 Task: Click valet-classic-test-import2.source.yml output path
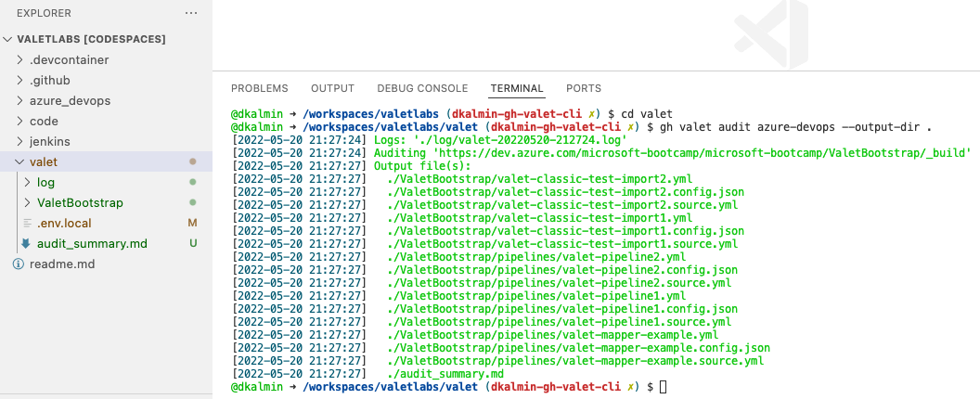click(561, 205)
